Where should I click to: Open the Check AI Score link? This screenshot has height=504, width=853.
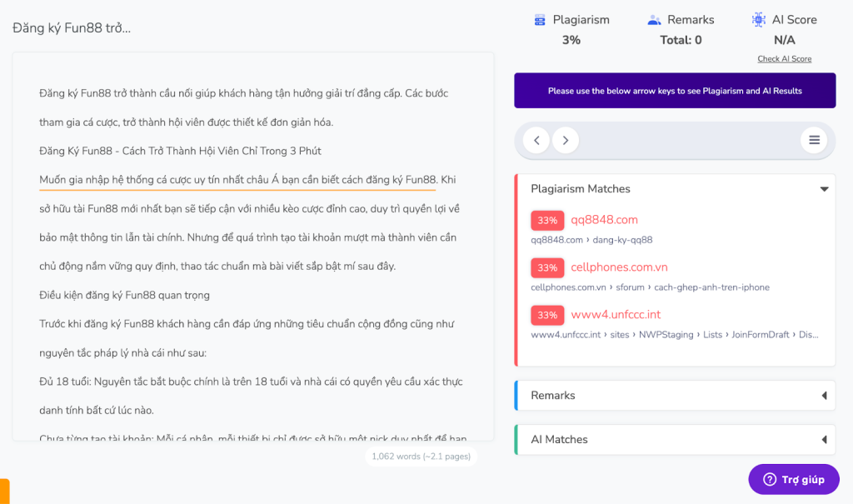[784, 59]
